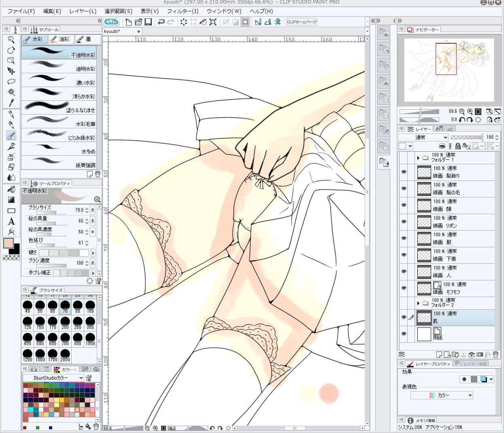Hide the 線画 髪飾り layer
This screenshot has width=504, height=433.
404,172
